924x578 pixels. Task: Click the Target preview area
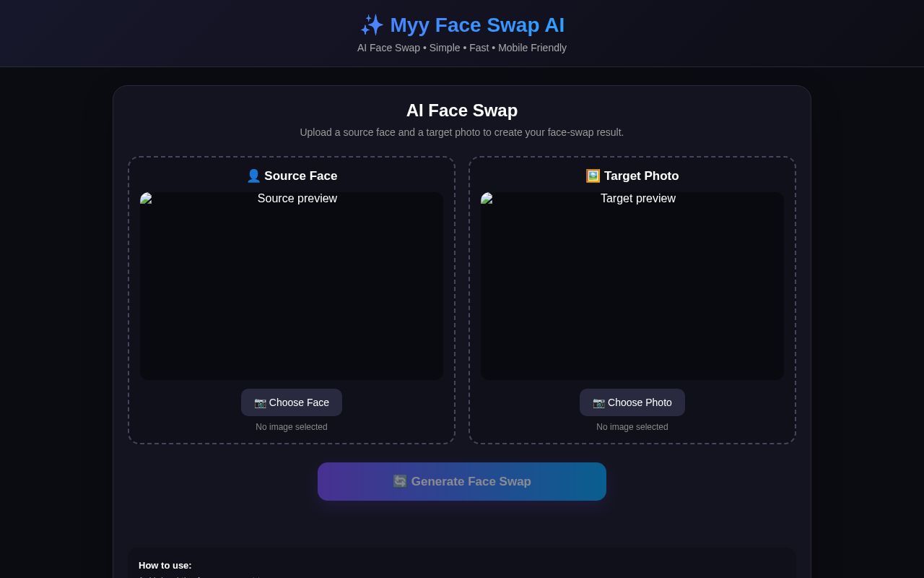pos(632,286)
